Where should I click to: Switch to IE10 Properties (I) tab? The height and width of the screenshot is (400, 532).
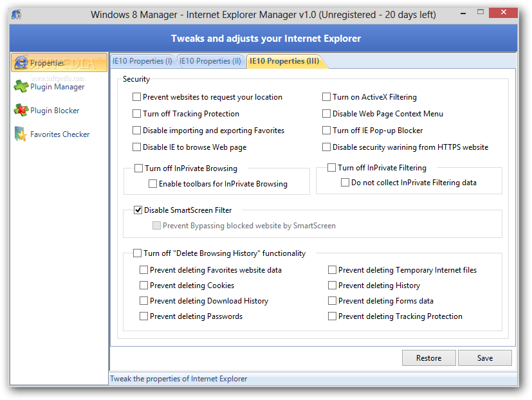click(143, 61)
